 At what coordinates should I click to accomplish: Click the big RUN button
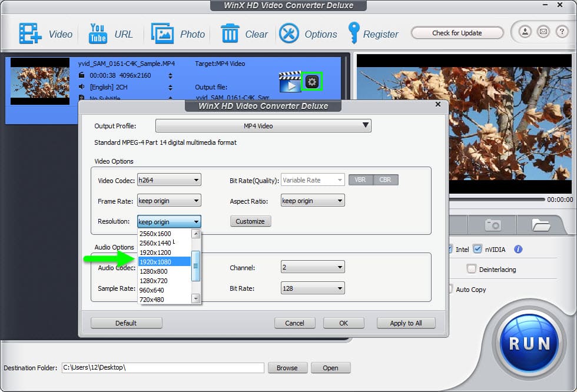tap(529, 343)
